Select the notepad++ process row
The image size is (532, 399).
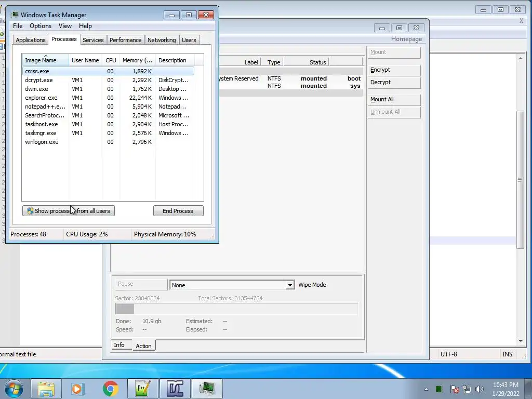tap(108, 107)
